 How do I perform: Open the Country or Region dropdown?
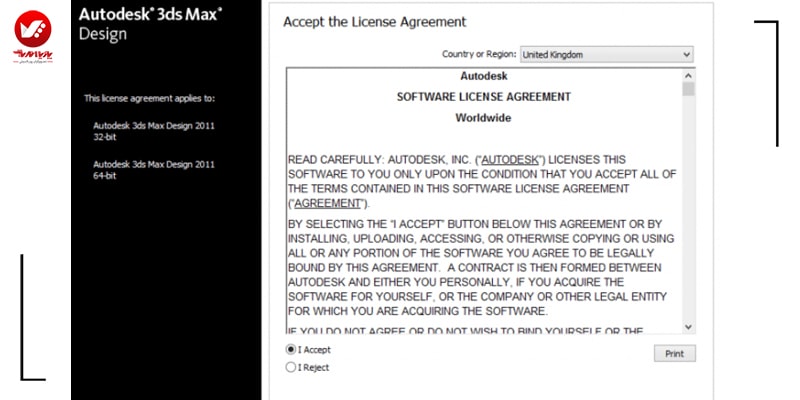(x=607, y=55)
